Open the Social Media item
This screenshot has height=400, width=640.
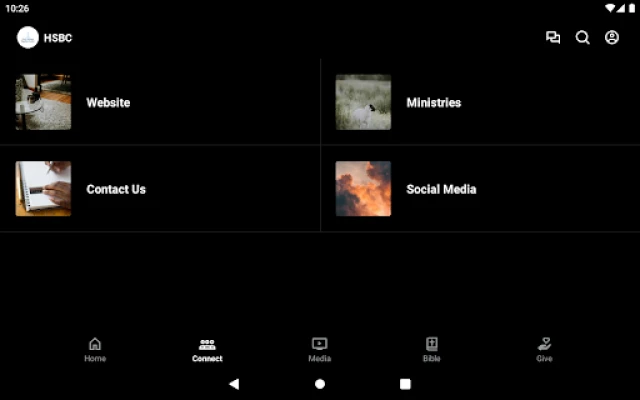click(480, 189)
